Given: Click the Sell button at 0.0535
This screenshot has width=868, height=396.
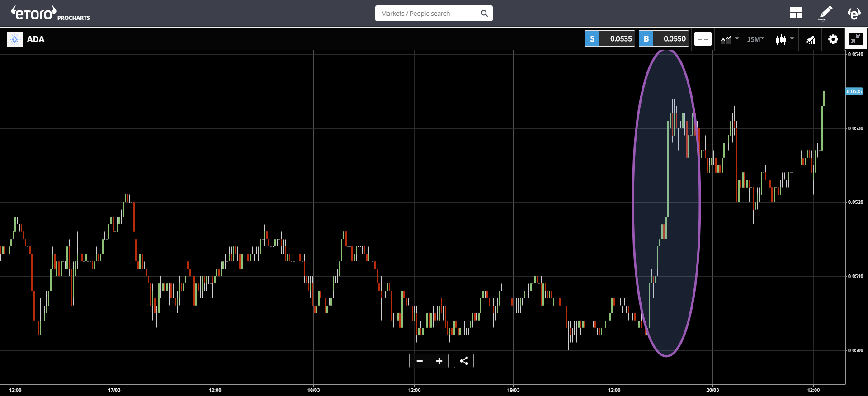Looking at the screenshot, I should [610, 39].
